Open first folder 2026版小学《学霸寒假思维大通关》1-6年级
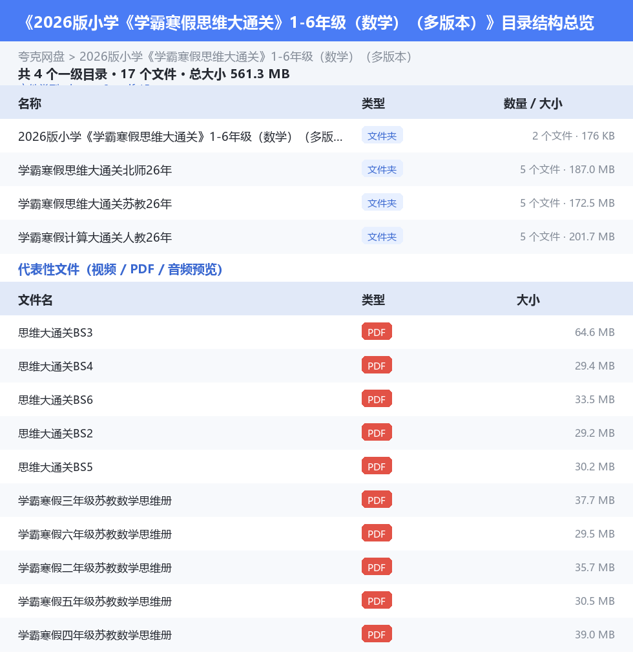633x672 pixels. pyautogui.click(x=180, y=137)
